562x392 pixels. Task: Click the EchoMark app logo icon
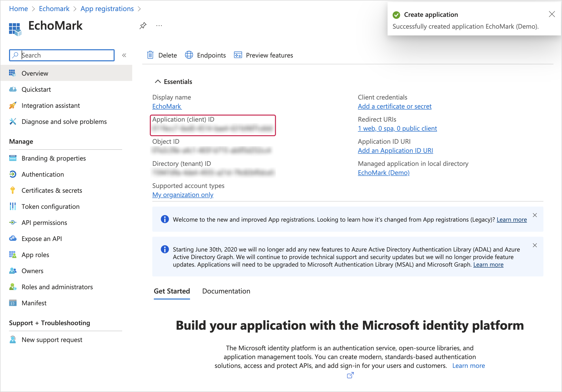pos(15,29)
